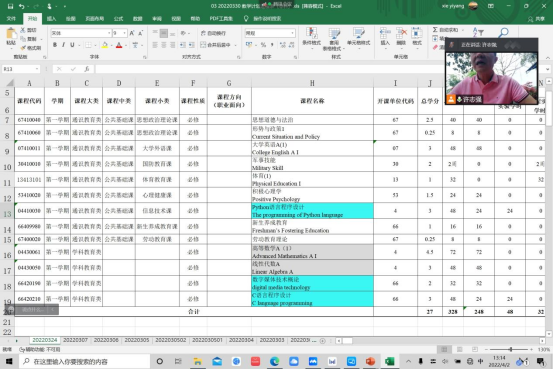Toggle right text alignment
553x369 pixels.
click(172, 45)
